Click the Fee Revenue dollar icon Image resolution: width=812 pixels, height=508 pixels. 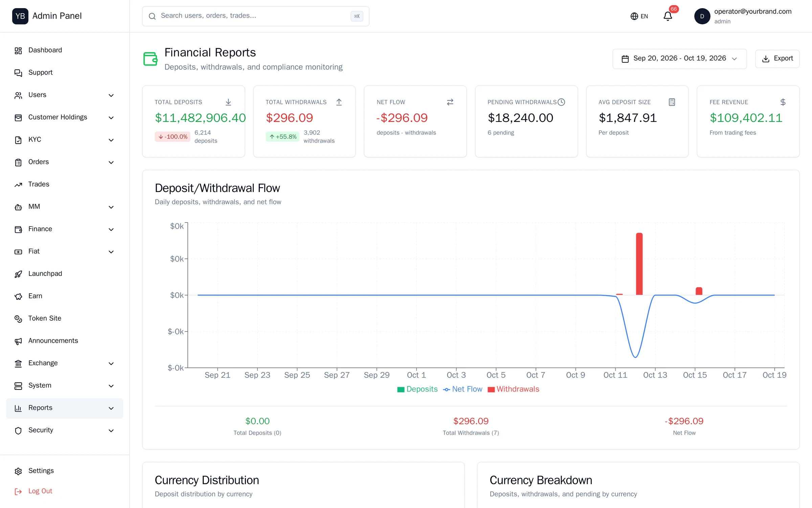tap(783, 102)
